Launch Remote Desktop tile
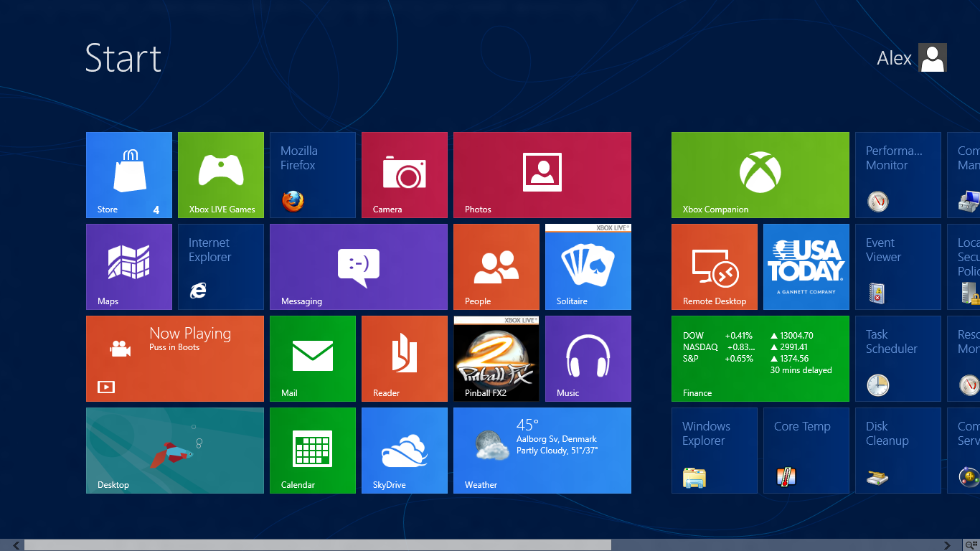Image resolution: width=980 pixels, height=551 pixels. point(715,267)
